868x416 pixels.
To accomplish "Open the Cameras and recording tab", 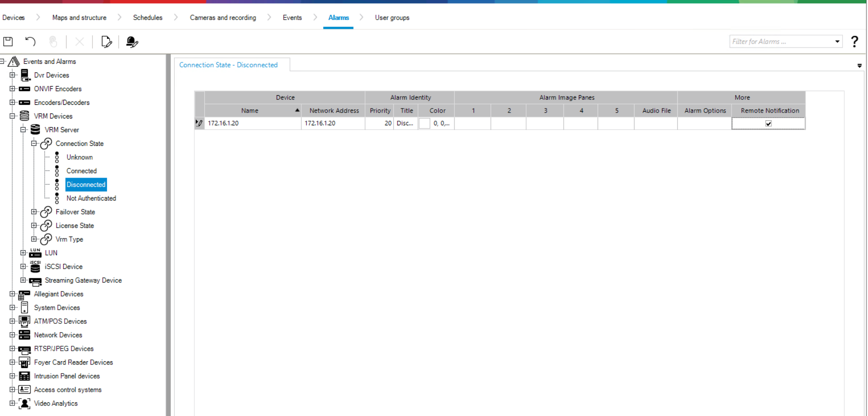I will (223, 18).
